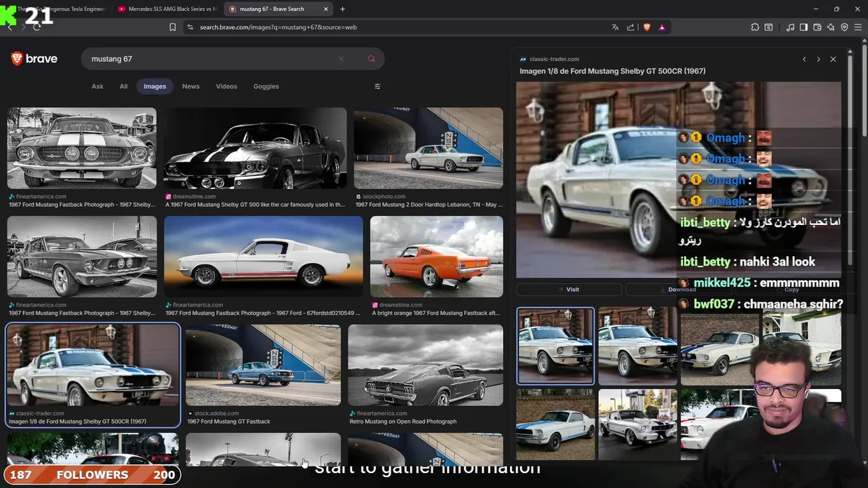Viewport: 868px width, 488px height.
Task: Open the Videos tab
Action: (226, 86)
